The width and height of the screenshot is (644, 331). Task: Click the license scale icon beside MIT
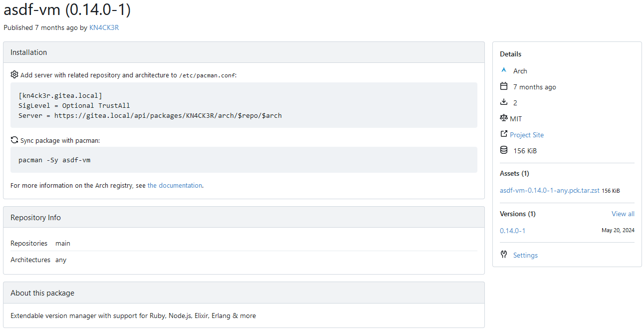[503, 118]
